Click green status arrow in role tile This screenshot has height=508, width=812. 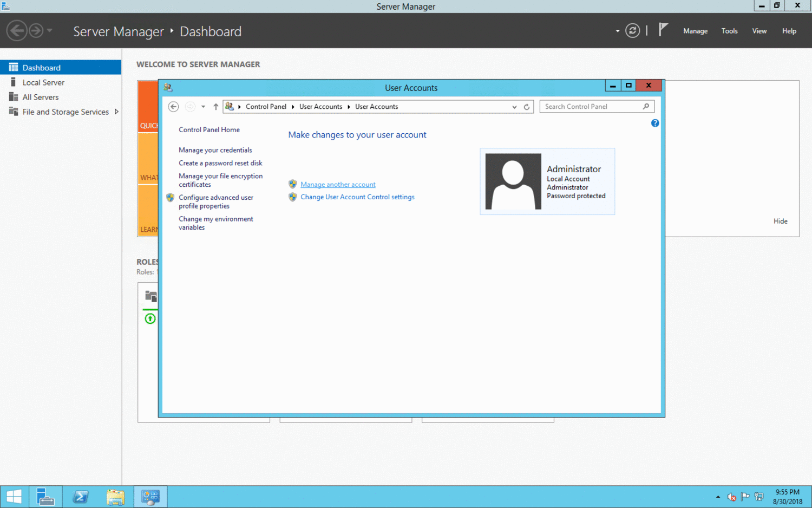point(150,318)
